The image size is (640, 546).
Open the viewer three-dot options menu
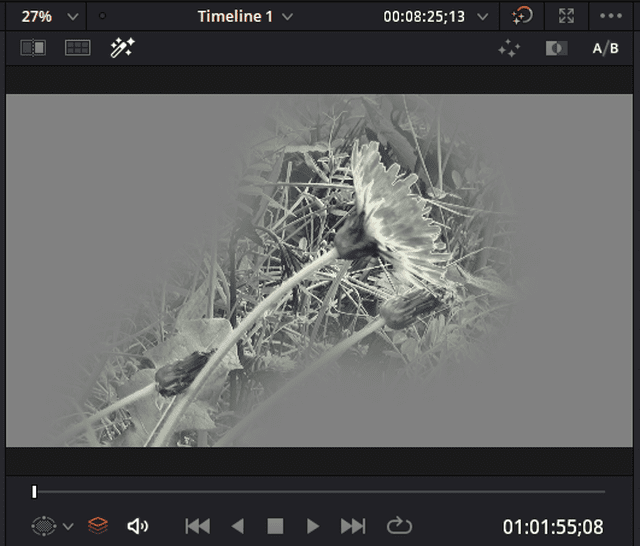coord(611,16)
